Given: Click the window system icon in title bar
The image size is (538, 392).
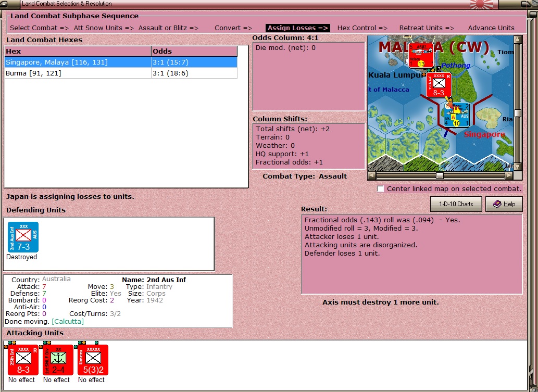Looking at the screenshot, I should [5, 4].
